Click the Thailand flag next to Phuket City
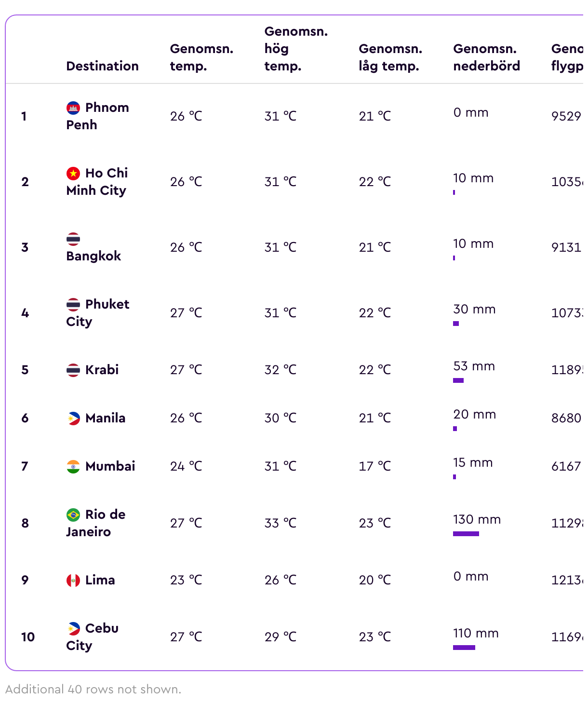The width and height of the screenshot is (588, 703). (x=73, y=304)
